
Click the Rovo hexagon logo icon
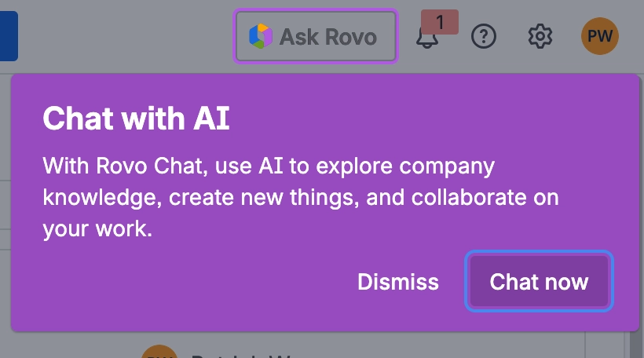tap(260, 36)
